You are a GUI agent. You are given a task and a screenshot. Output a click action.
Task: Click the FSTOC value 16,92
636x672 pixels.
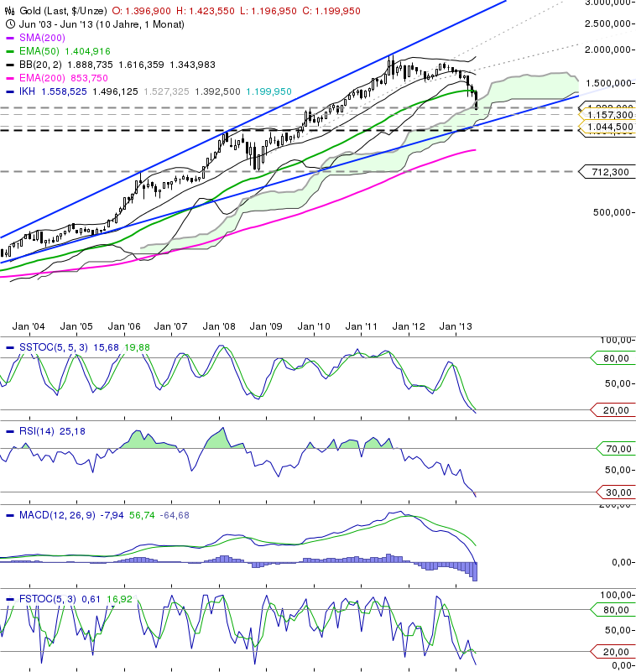120,599
